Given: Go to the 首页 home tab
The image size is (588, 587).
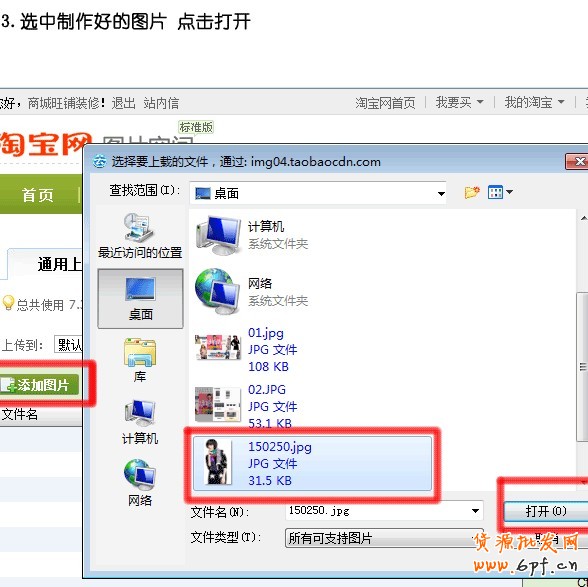Looking at the screenshot, I should pyautogui.click(x=38, y=195).
